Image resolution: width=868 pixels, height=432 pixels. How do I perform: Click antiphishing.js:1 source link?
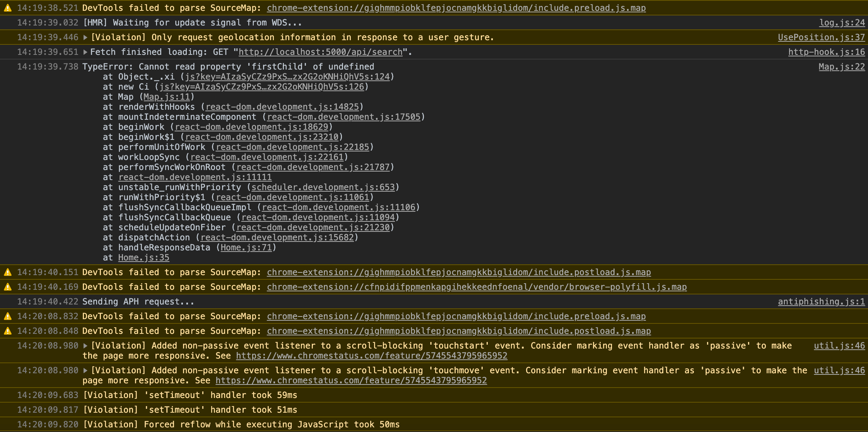point(821,302)
